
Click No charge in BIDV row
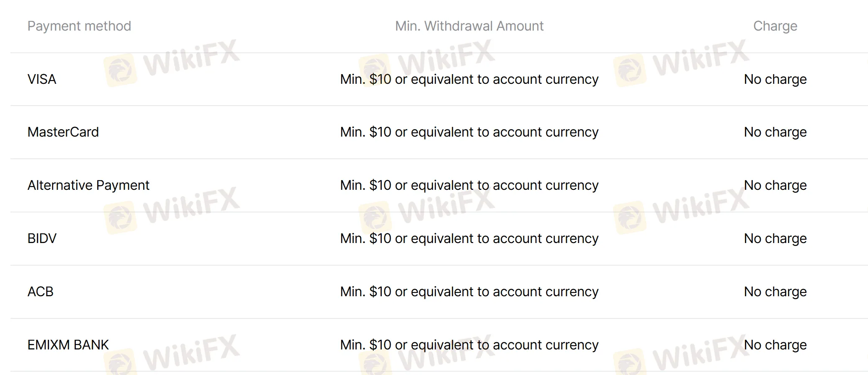pos(775,238)
